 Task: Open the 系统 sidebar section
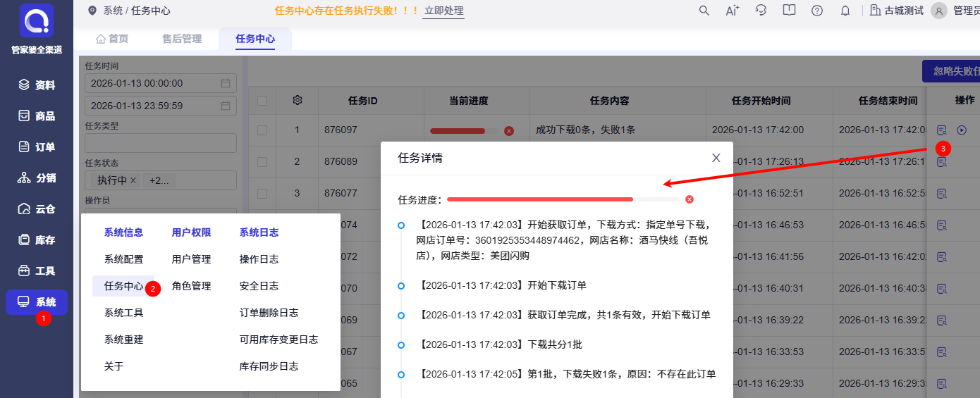[x=37, y=302]
